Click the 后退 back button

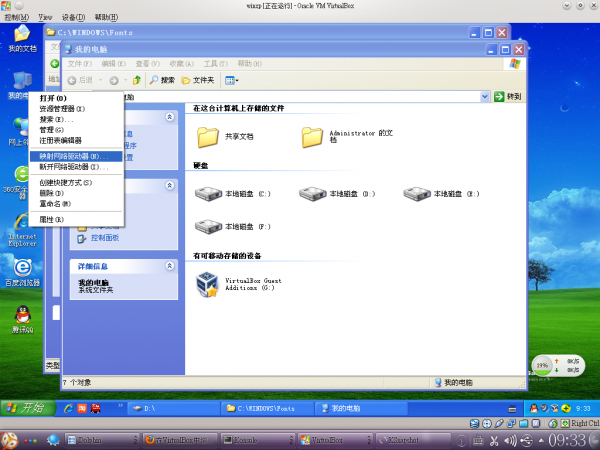coord(80,80)
